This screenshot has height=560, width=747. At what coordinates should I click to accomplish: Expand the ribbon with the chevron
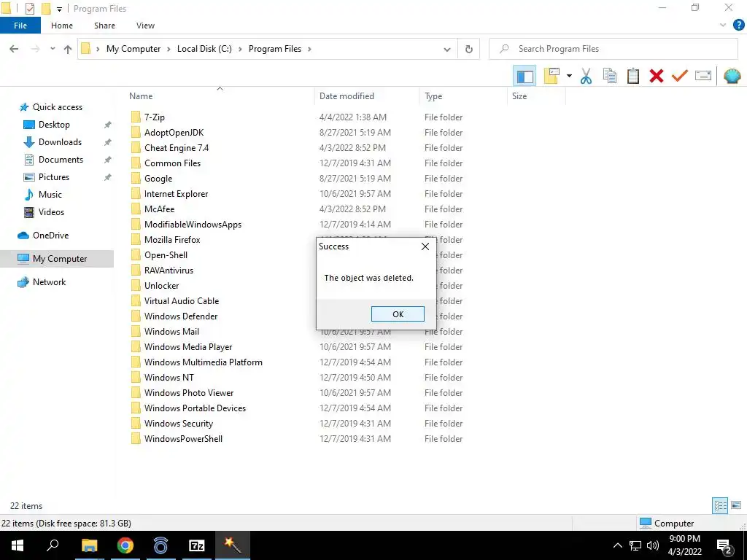coord(722,26)
